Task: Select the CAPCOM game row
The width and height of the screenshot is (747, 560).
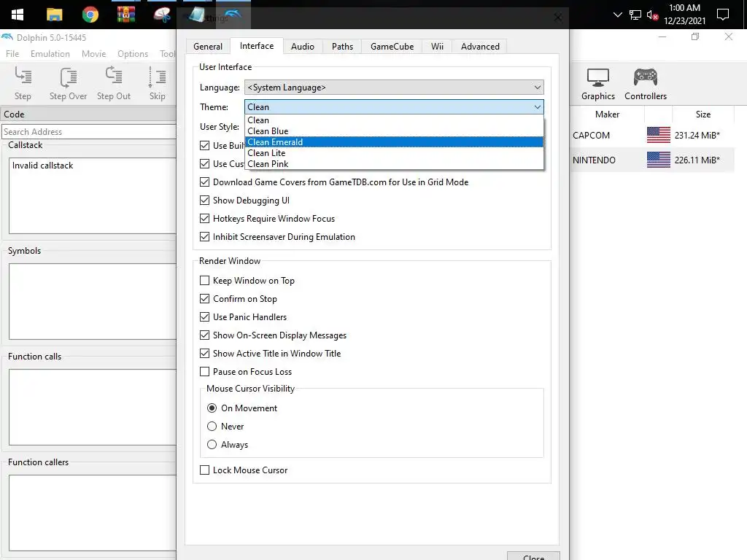Action: coord(652,135)
